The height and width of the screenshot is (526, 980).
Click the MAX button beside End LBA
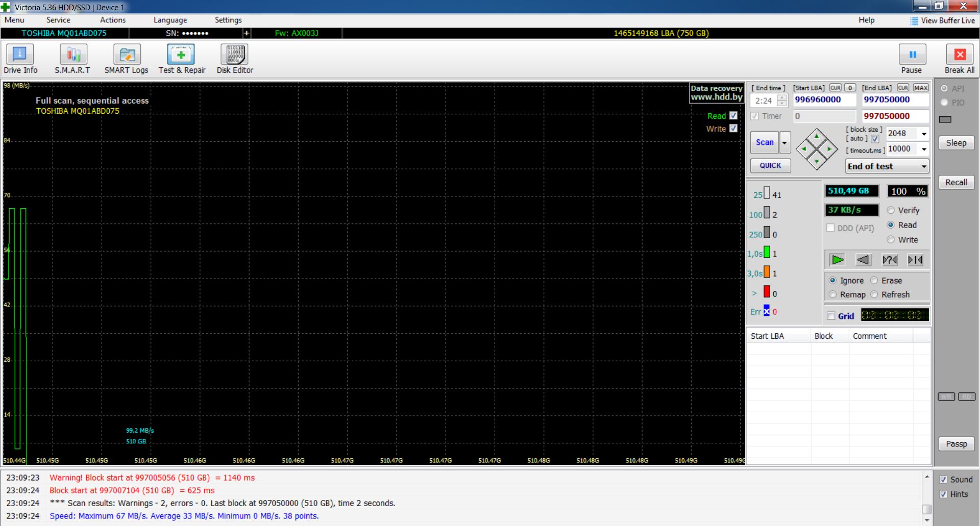(x=921, y=88)
